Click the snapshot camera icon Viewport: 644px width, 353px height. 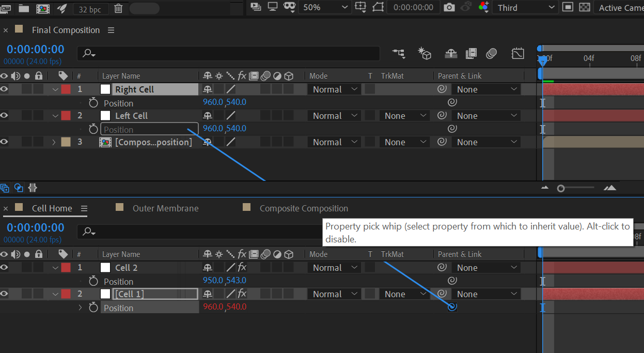pos(449,8)
